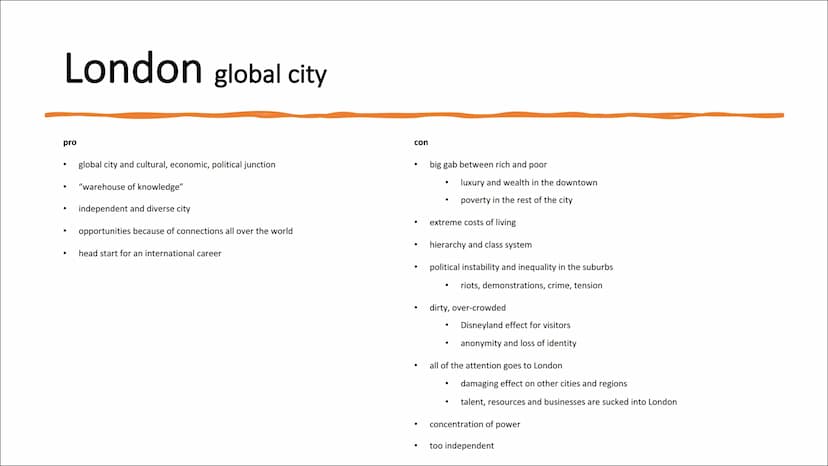Select the 'London' title word
The height and width of the screenshot is (466, 828).
coord(133,69)
